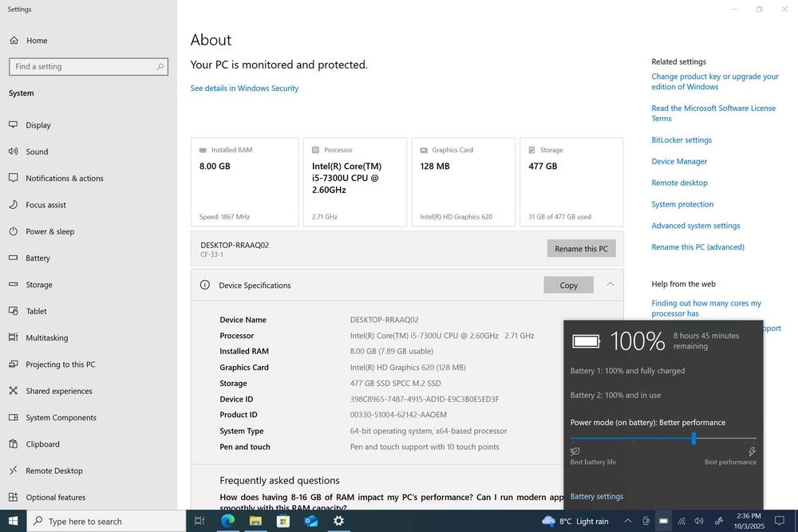Open See details in Windows Security
798x532 pixels.
(244, 88)
